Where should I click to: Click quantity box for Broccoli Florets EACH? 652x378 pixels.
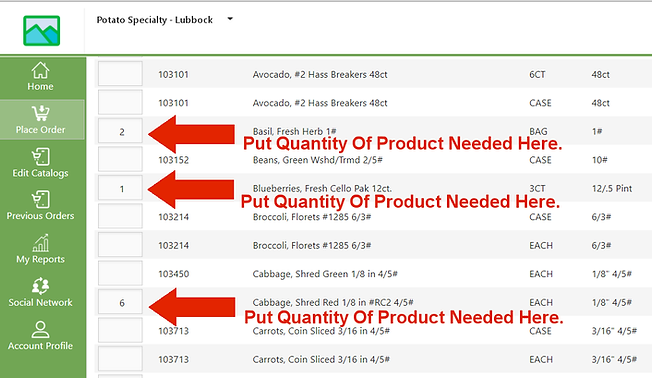pyautogui.click(x=120, y=245)
